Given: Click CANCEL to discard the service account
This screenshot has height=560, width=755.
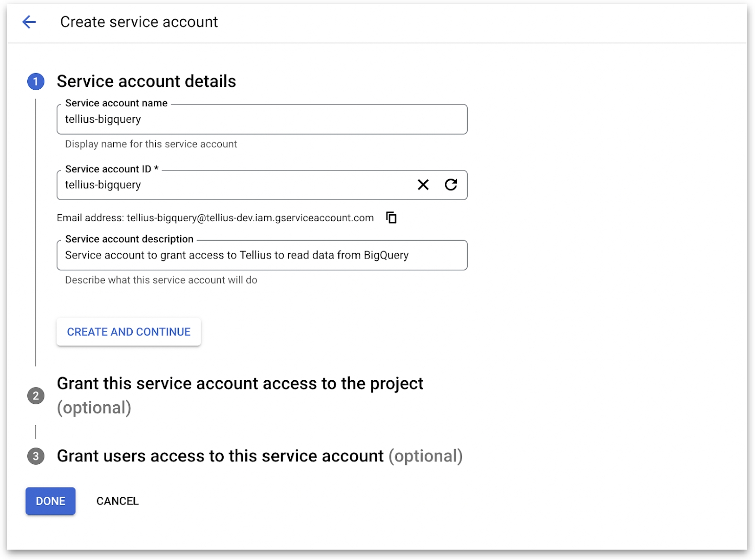Looking at the screenshot, I should [x=117, y=501].
